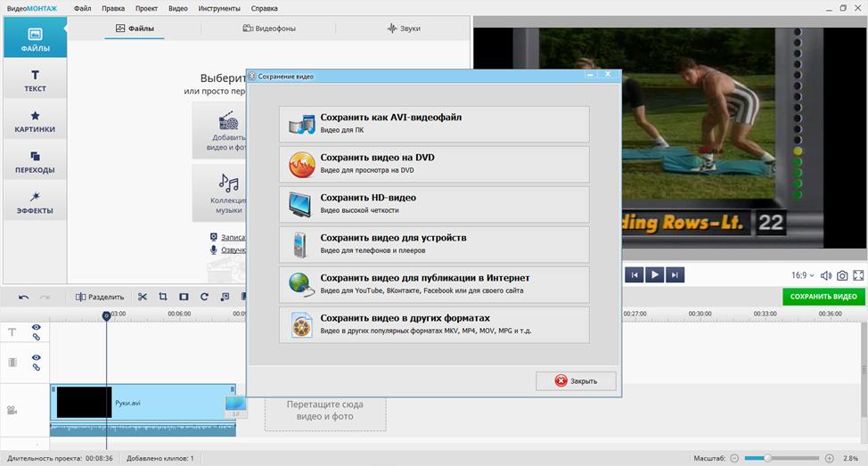
Task: Click the black bars rectangle icon
Action: click(x=184, y=297)
